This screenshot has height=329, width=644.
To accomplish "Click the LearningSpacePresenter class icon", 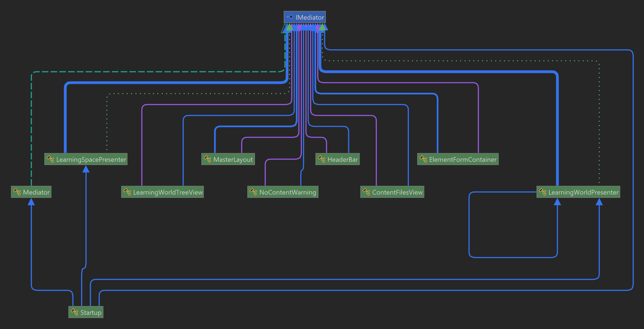I will [x=50, y=159].
